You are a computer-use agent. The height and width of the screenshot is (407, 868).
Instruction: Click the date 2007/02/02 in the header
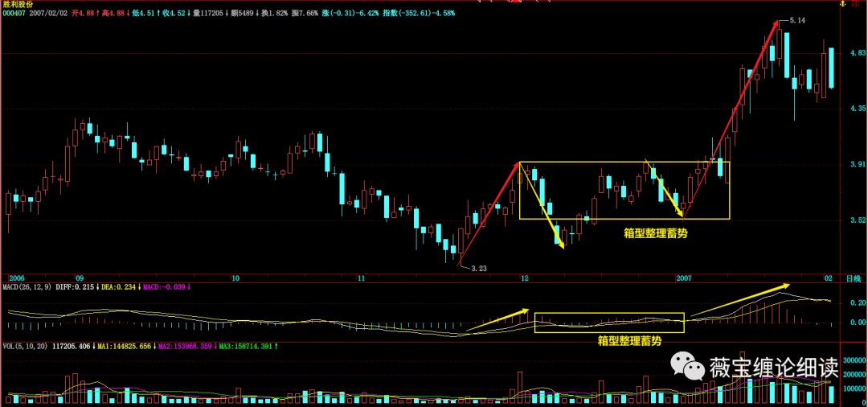[49, 12]
